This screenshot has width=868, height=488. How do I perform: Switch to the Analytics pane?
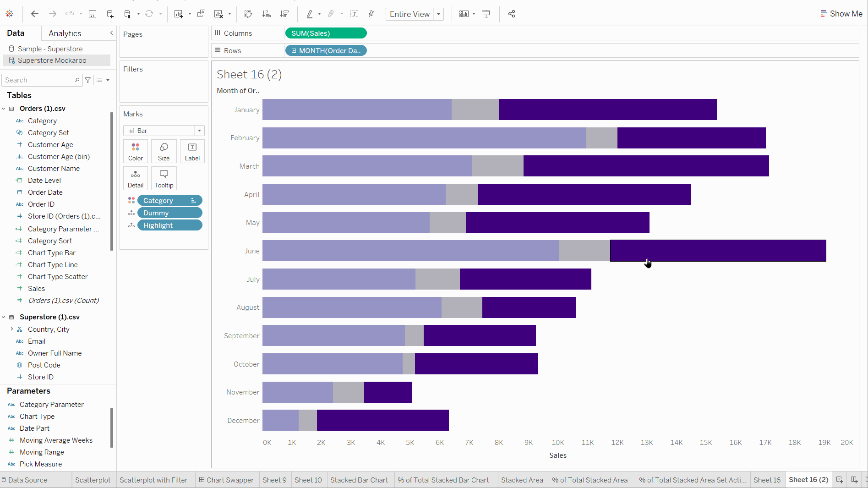[x=65, y=33]
